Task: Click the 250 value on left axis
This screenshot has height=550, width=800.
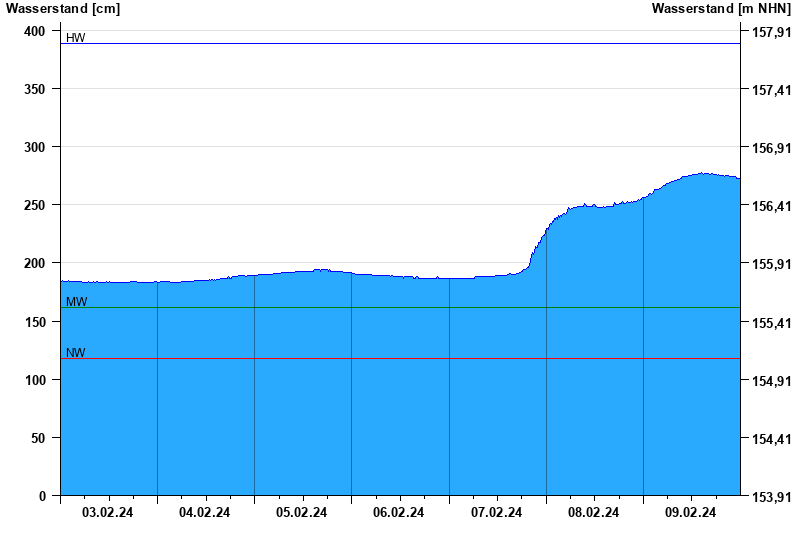Action: (x=35, y=205)
